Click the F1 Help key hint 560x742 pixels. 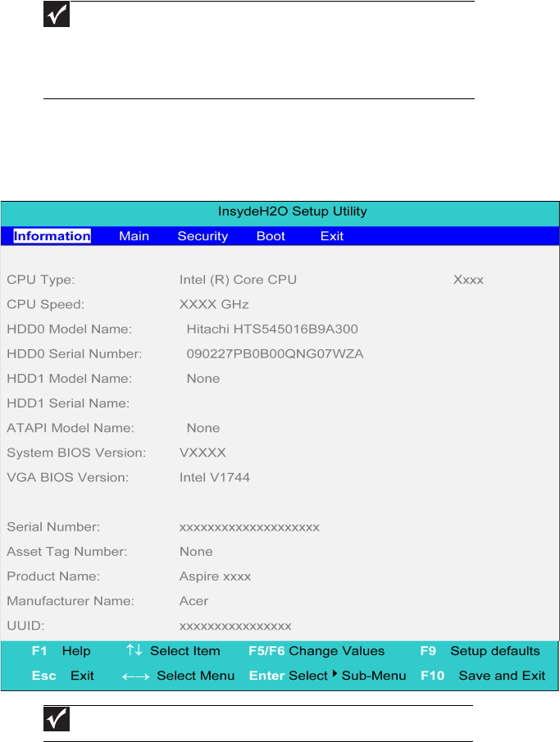coord(61,651)
